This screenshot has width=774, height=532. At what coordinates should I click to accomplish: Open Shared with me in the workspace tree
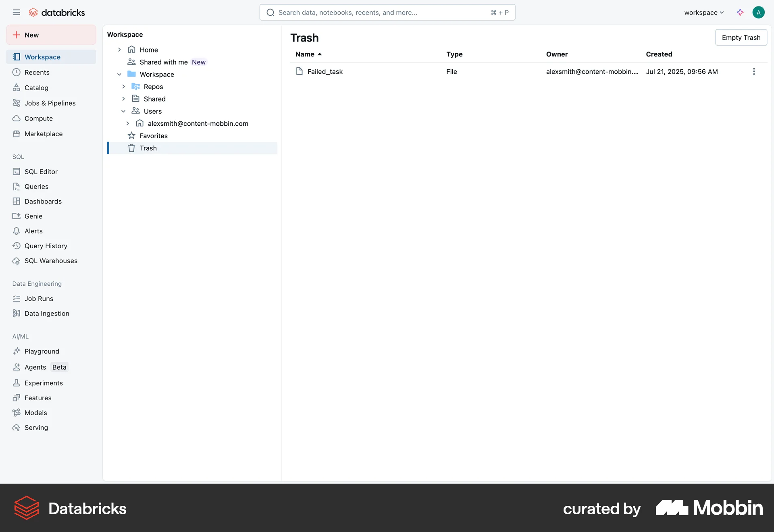(x=164, y=62)
